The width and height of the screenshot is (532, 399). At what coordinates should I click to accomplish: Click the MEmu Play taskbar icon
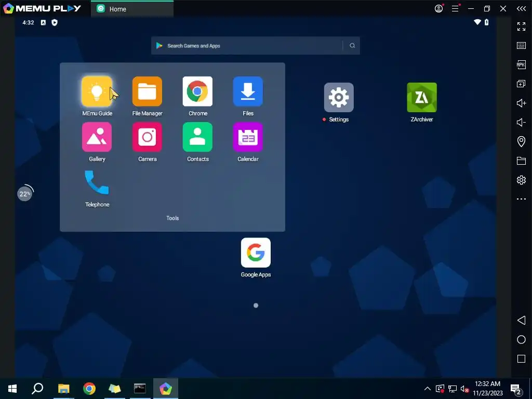pyautogui.click(x=166, y=389)
